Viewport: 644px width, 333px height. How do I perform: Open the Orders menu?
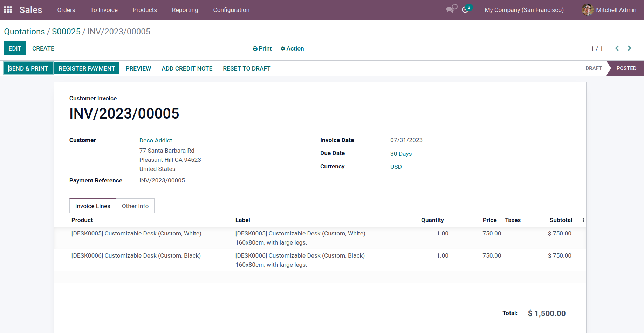(66, 10)
